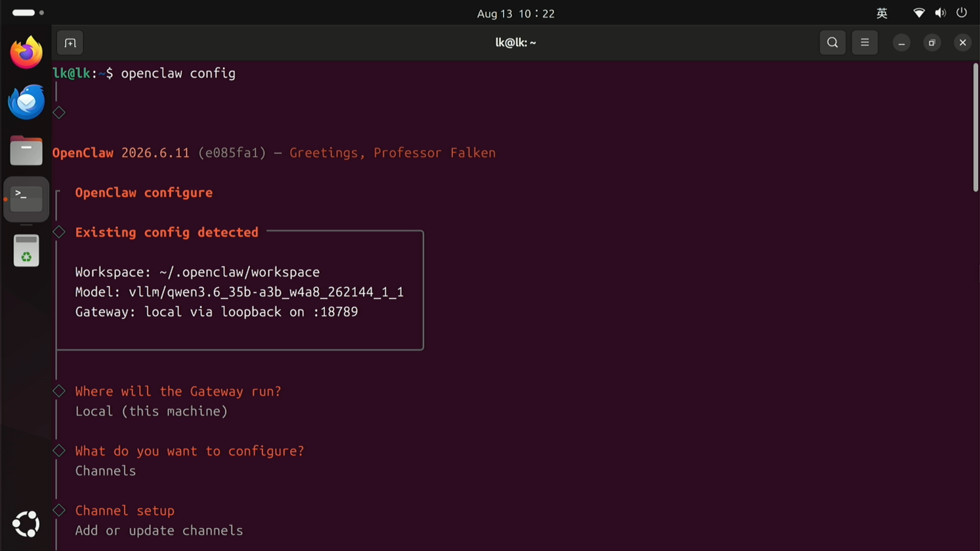
Task: Open the terminal hamburger menu
Action: coord(865,43)
